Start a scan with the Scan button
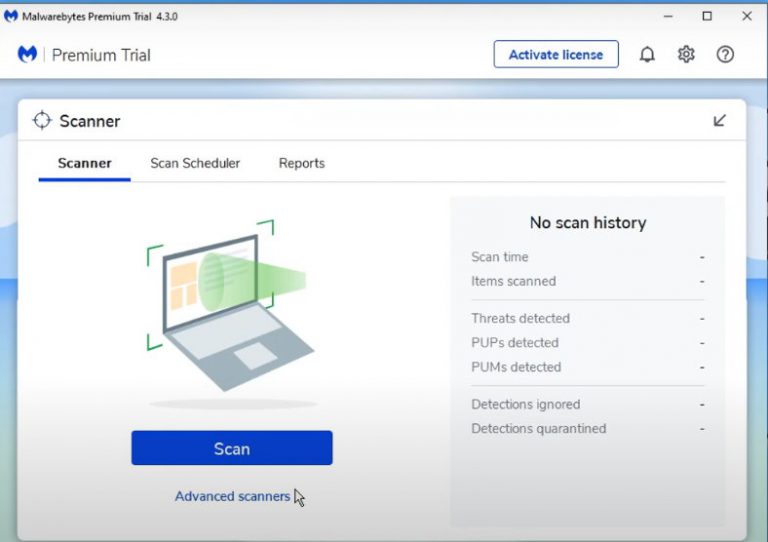Screen dimensions: 768x542 click(x=232, y=448)
